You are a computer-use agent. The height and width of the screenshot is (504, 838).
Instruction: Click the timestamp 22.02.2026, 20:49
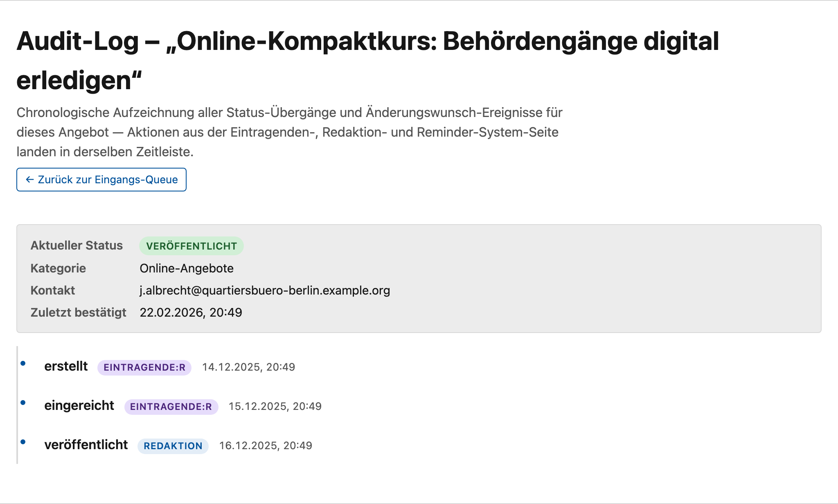pyautogui.click(x=191, y=313)
